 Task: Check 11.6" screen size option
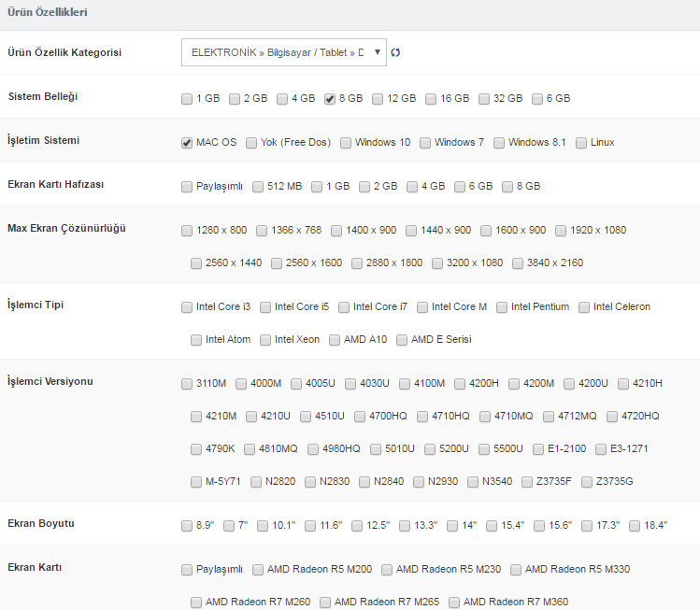click(x=310, y=526)
